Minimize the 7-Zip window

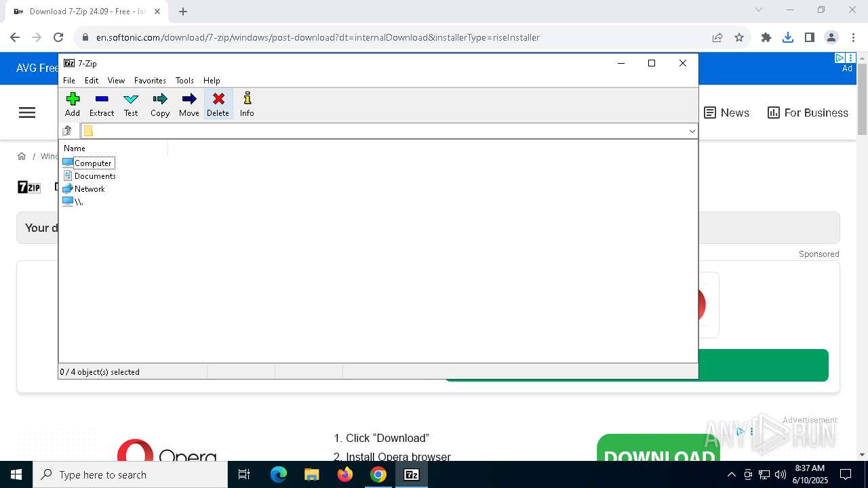pos(620,63)
